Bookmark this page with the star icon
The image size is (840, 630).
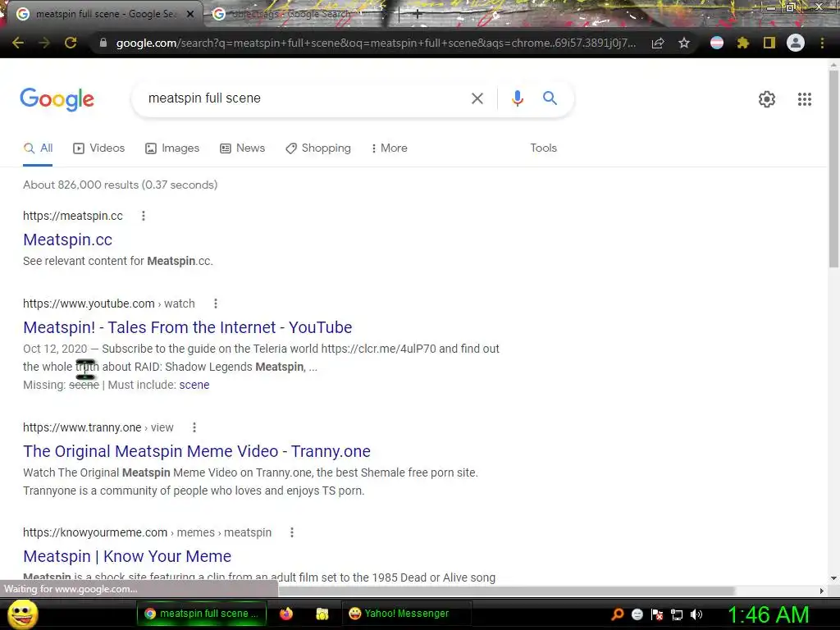(x=684, y=43)
